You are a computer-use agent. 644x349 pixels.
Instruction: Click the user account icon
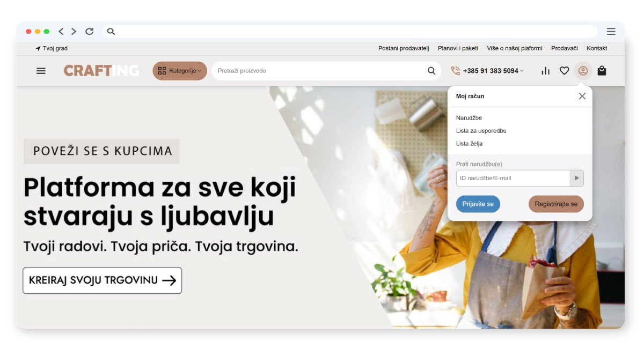point(583,71)
